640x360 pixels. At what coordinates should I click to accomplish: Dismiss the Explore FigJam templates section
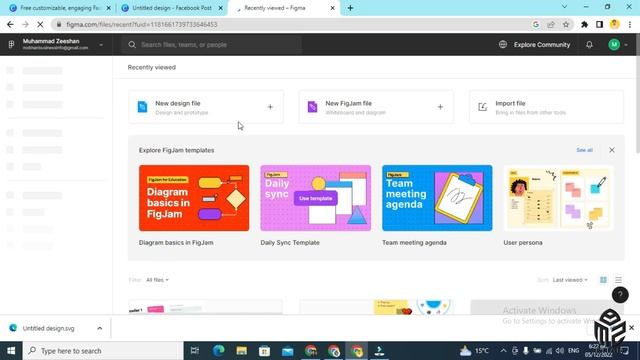tap(611, 150)
